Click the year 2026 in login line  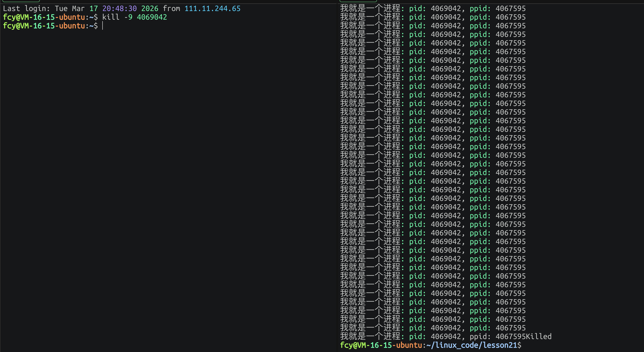click(x=150, y=8)
